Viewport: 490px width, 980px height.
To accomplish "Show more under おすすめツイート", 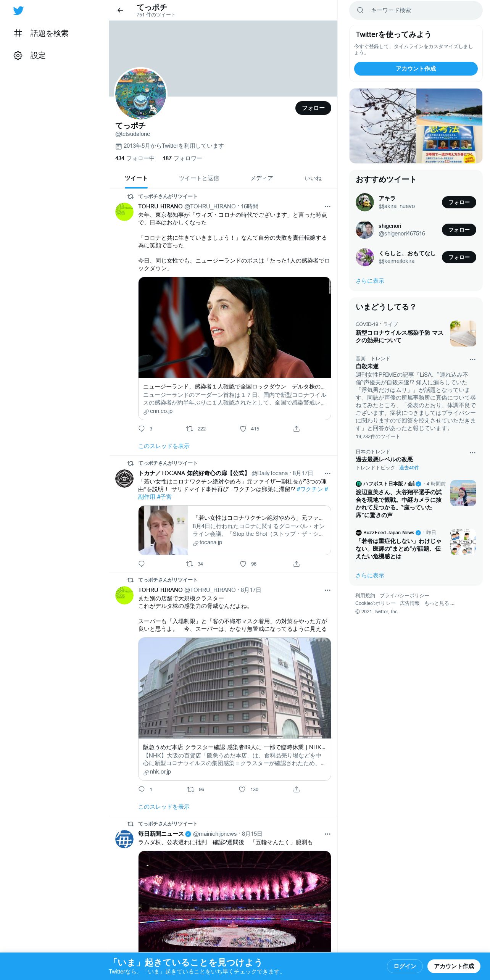I will coord(370,281).
